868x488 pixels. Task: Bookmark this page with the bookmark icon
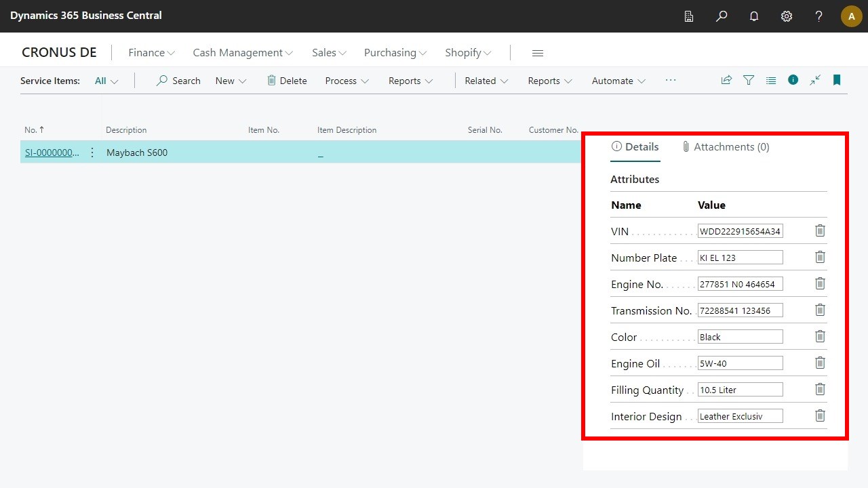pyautogui.click(x=836, y=80)
